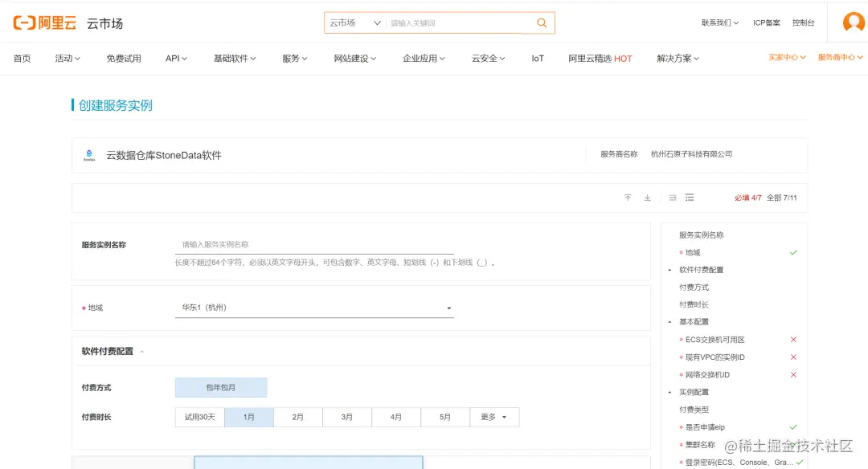
Task: Jump to 付费方式 in the outline
Action: tap(694, 287)
